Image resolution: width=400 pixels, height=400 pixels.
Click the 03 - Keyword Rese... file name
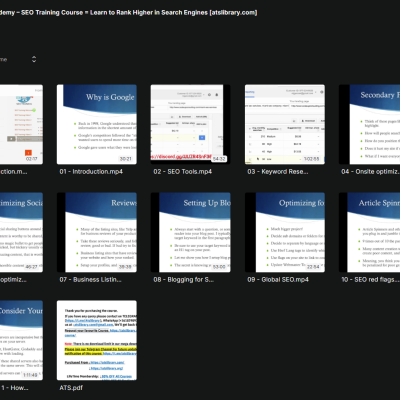click(278, 172)
